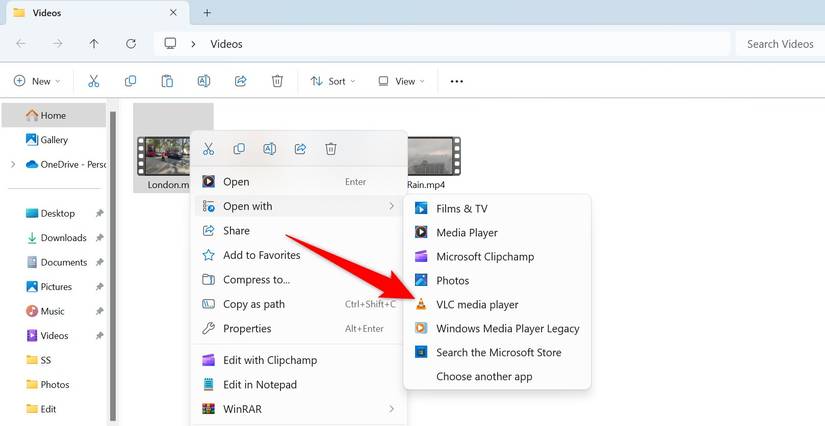Viewport: 825px width, 426px height.
Task: Click the Delete trash icon in the toolbar
Action: pyautogui.click(x=277, y=81)
